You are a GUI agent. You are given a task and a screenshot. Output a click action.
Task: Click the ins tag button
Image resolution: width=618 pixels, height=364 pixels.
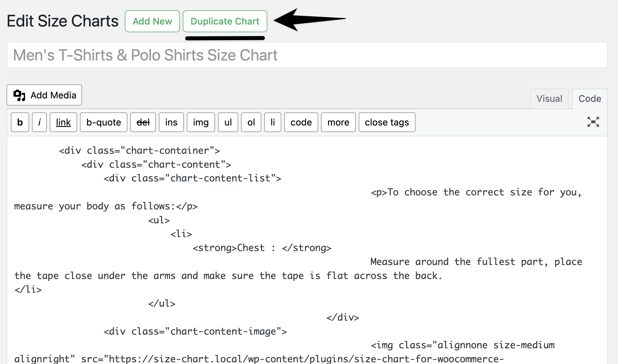(171, 122)
